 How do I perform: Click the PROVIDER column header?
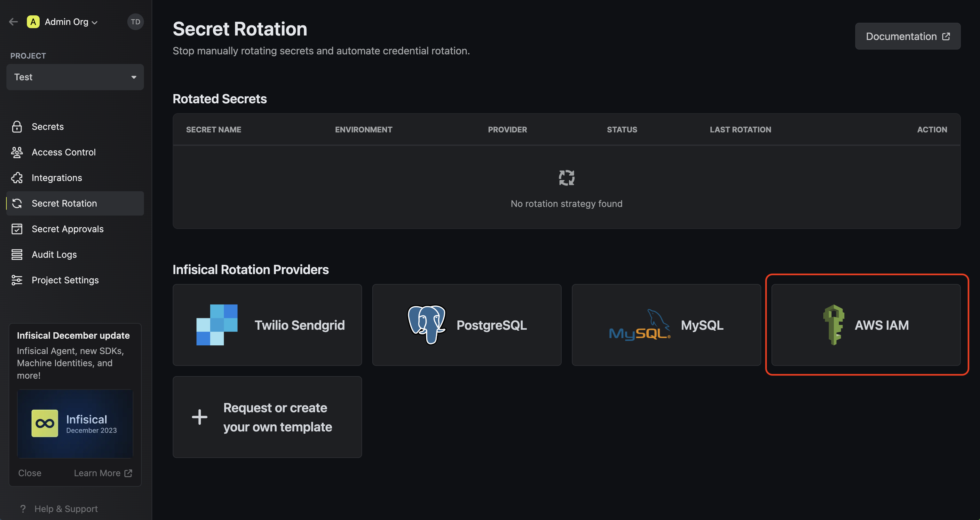point(507,129)
